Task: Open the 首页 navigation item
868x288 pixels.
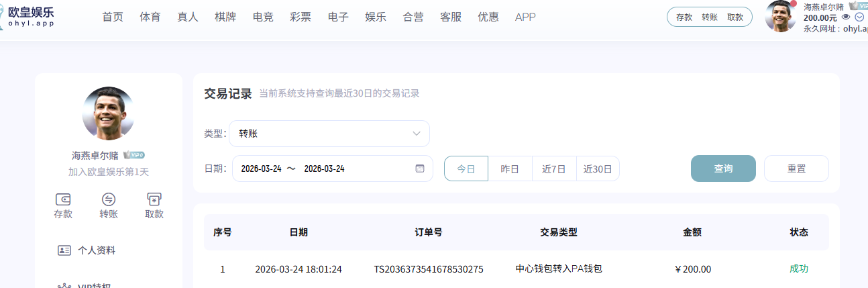Action: click(x=113, y=17)
